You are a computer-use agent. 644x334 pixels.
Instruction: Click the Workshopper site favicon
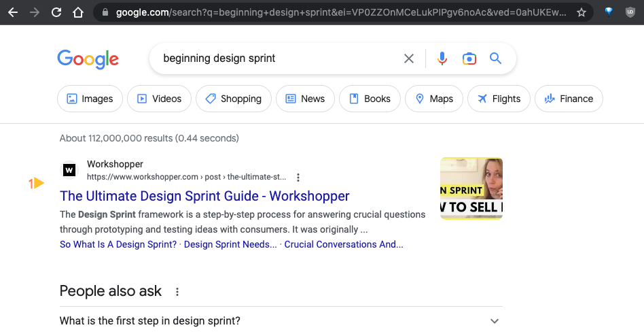click(69, 170)
